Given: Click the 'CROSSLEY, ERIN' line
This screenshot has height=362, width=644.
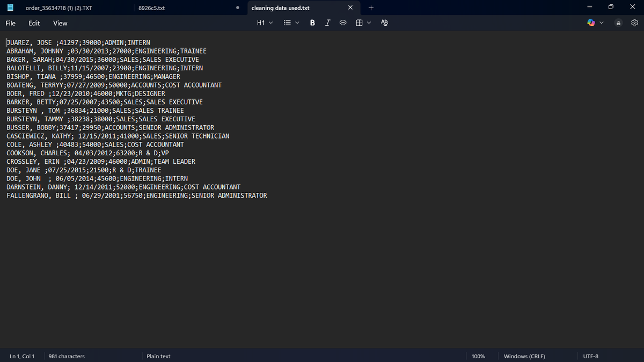Looking at the screenshot, I should click(101, 162).
